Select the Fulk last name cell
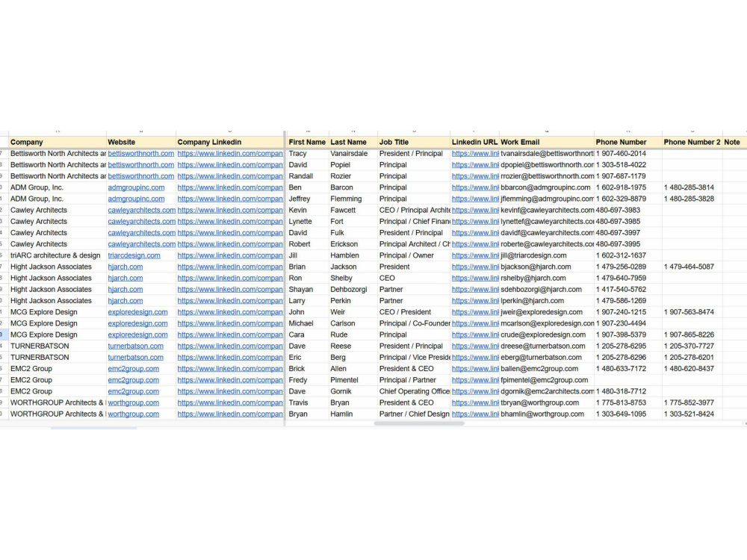Viewport: 747px width, 560px height. pos(353,233)
